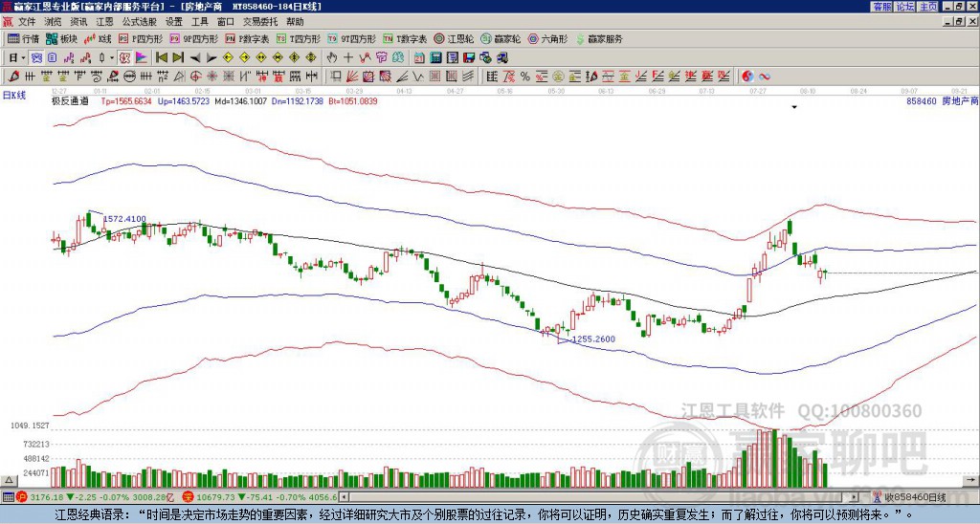Click the black left arrow icon
This screenshot has width=980, height=524.
pos(195,58)
